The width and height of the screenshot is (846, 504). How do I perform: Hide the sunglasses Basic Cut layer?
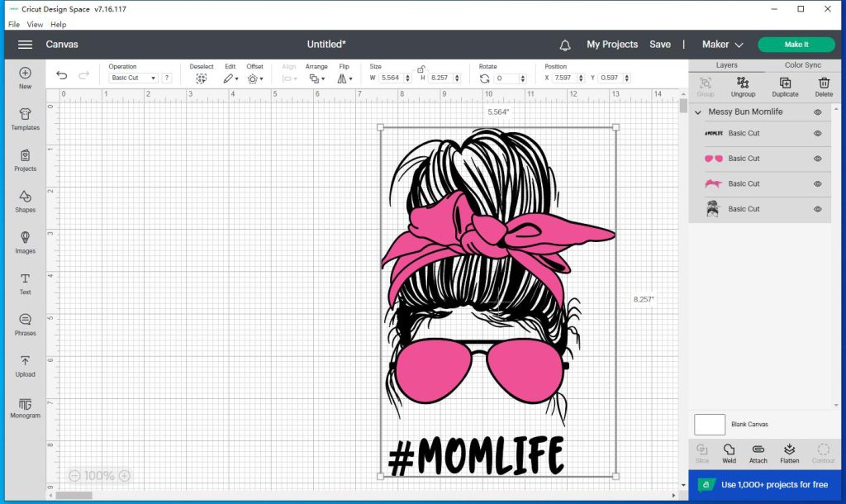(x=819, y=158)
